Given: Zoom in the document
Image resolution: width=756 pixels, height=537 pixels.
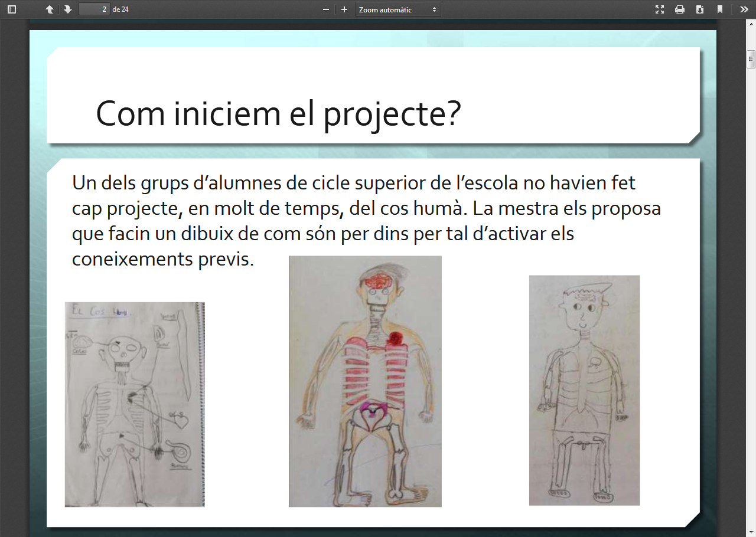Looking at the screenshot, I should (x=344, y=9).
